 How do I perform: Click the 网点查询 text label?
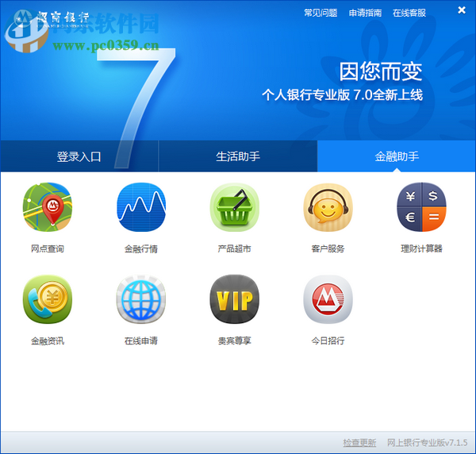pyautogui.click(x=48, y=248)
